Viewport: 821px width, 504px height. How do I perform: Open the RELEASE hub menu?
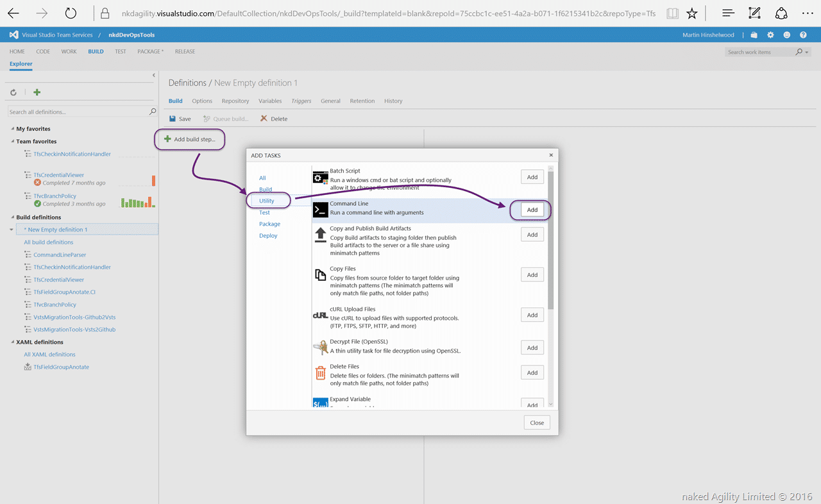coord(185,51)
